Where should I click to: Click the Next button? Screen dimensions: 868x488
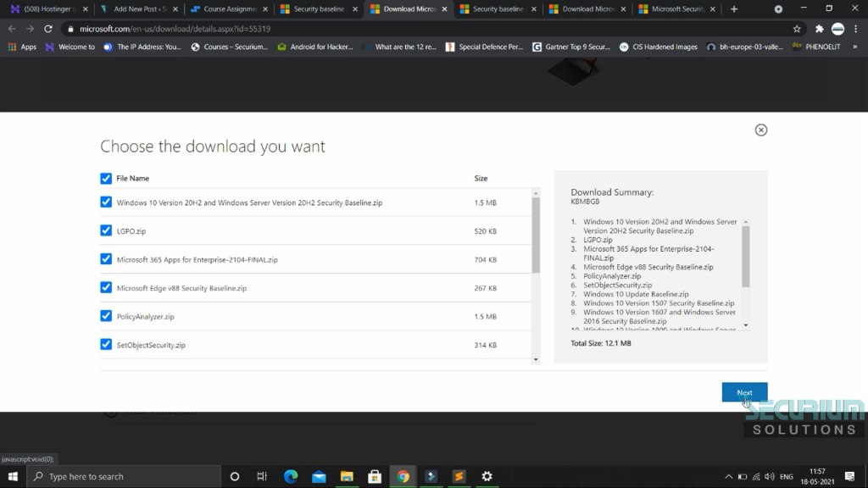pos(744,392)
